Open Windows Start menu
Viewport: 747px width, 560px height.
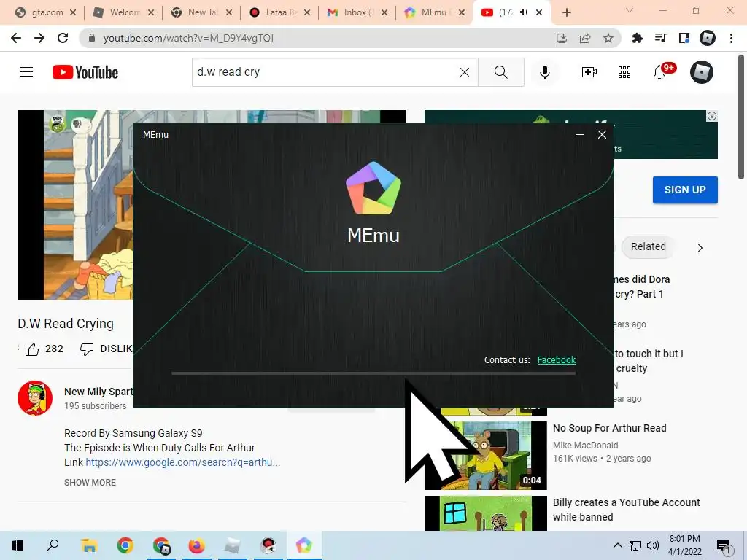(x=18, y=545)
